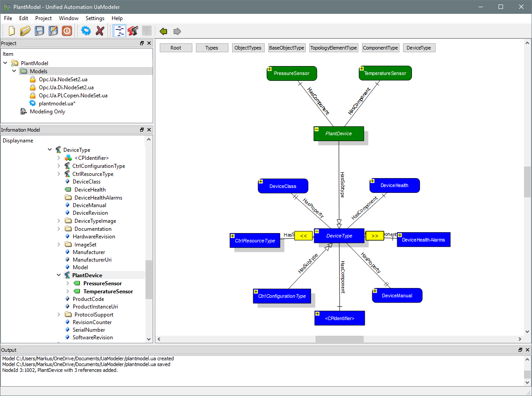532x396 pixels.
Task: Click the New Project toolbar icon
Action: [x=12, y=31]
